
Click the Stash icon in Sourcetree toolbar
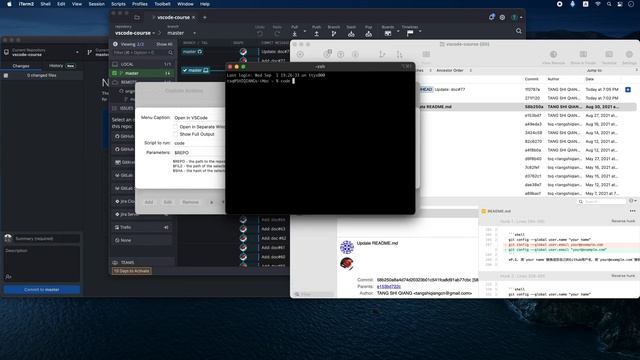[x=426, y=54]
